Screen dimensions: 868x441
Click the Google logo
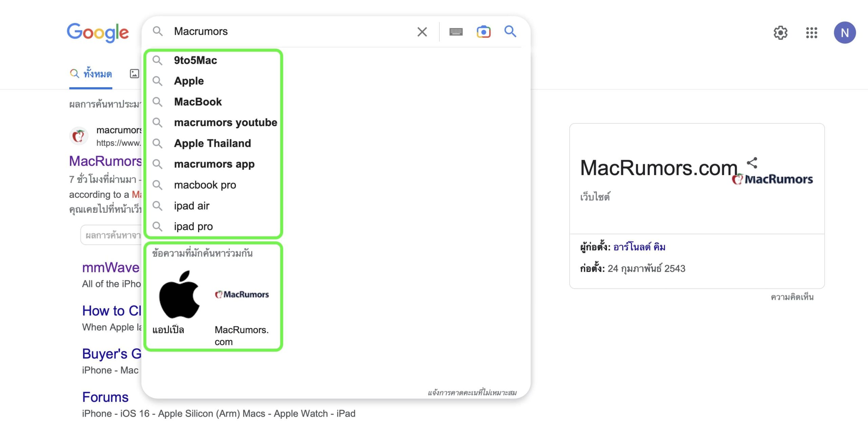(x=98, y=33)
